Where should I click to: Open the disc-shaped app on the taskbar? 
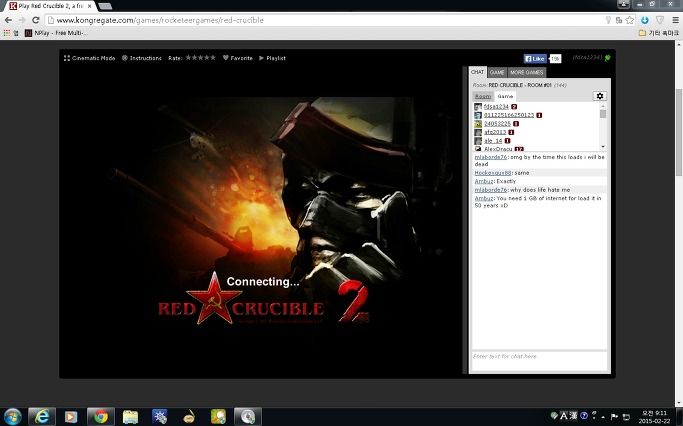248,417
